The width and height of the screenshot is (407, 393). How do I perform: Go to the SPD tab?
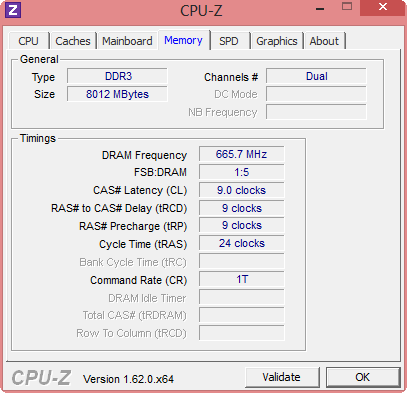(229, 41)
